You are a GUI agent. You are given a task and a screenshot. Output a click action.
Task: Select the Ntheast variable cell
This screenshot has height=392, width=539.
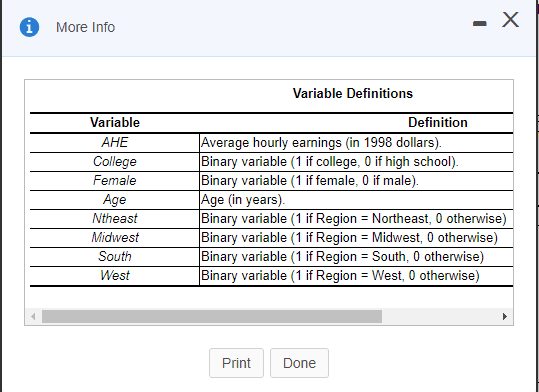(x=115, y=219)
